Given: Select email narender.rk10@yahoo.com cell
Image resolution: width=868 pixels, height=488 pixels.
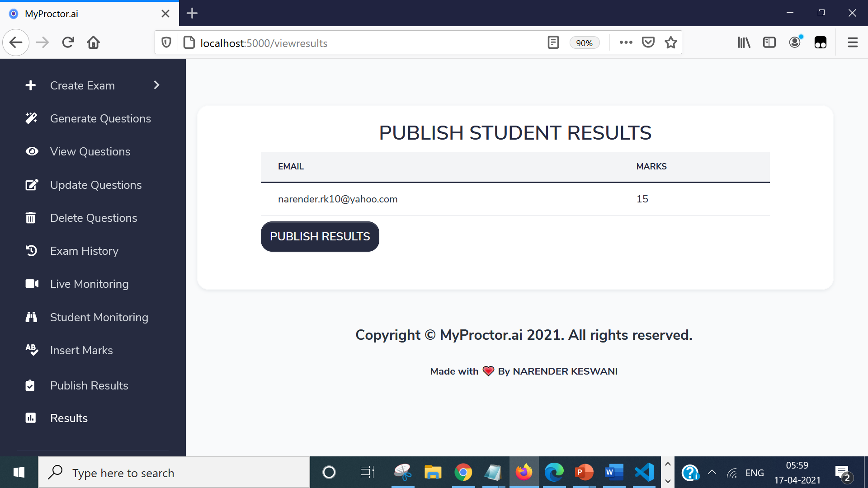Looking at the screenshot, I should coord(338,199).
